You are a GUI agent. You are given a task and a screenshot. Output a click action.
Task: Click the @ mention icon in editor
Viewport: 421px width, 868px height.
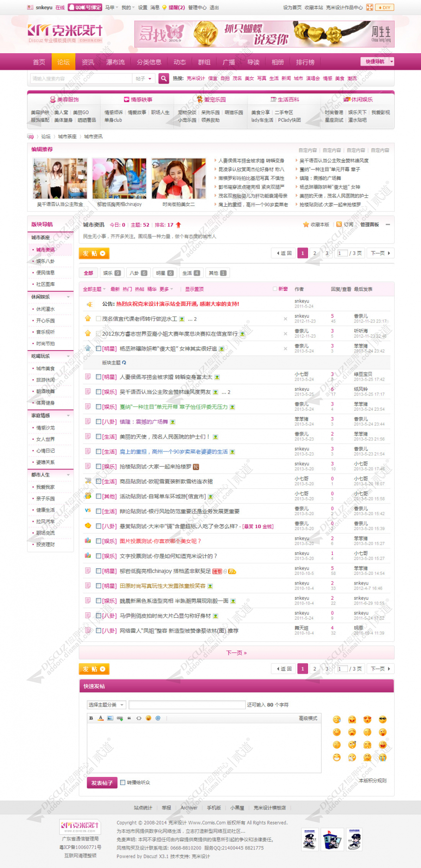158,718
